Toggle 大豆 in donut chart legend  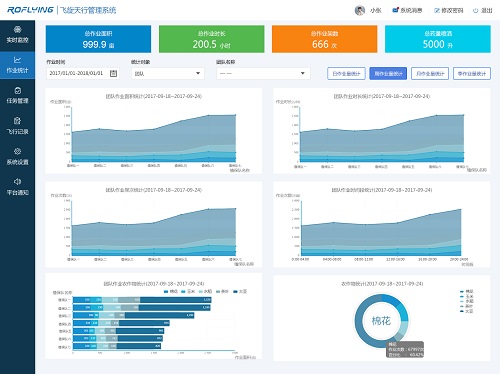click(467, 311)
